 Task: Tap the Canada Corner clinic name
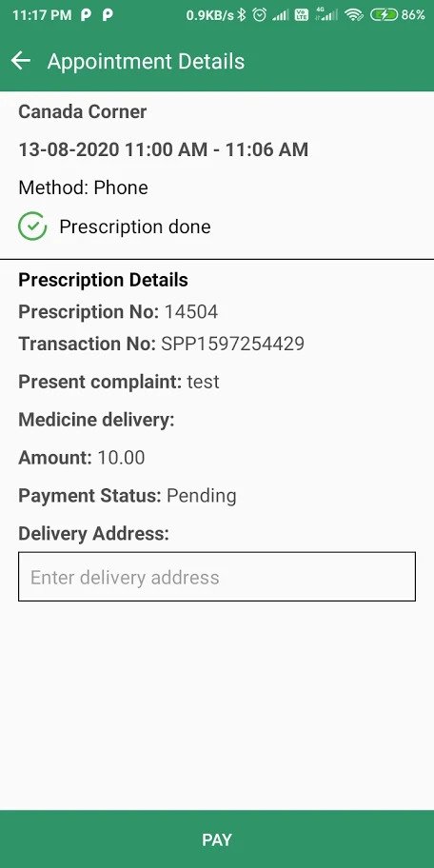click(x=83, y=111)
